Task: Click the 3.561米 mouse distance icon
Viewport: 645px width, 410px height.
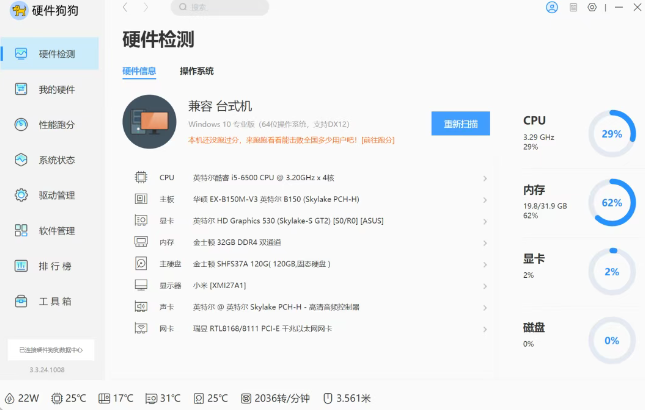Action: [x=328, y=398]
